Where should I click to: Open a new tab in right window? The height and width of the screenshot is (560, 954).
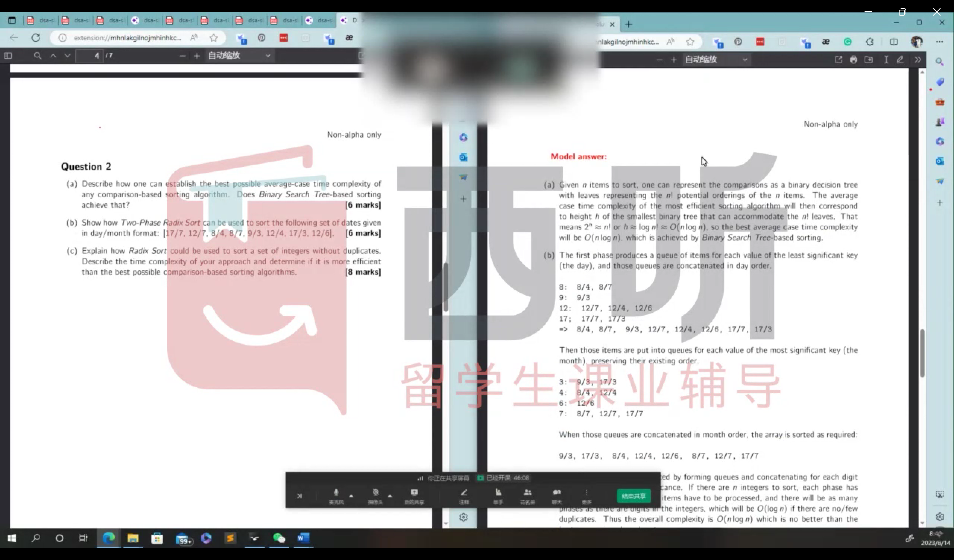pyautogui.click(x=629, y=24)
